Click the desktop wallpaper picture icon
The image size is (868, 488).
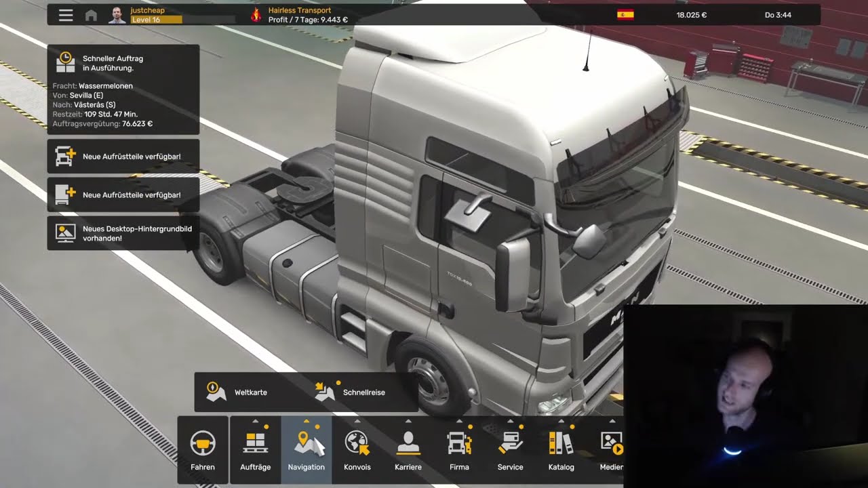tap(66, 233)
